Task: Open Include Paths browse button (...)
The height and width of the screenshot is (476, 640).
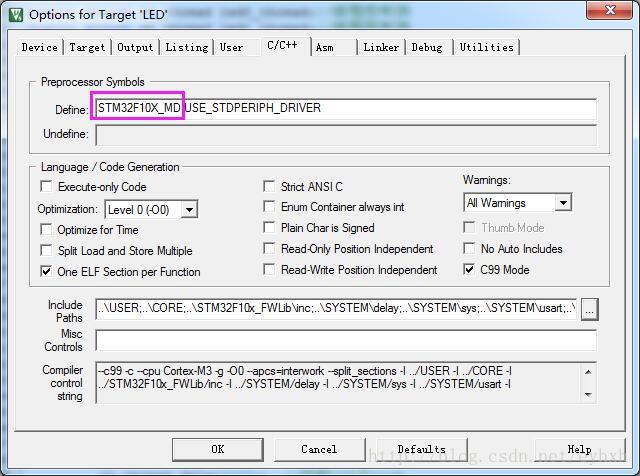Action: 589,309
